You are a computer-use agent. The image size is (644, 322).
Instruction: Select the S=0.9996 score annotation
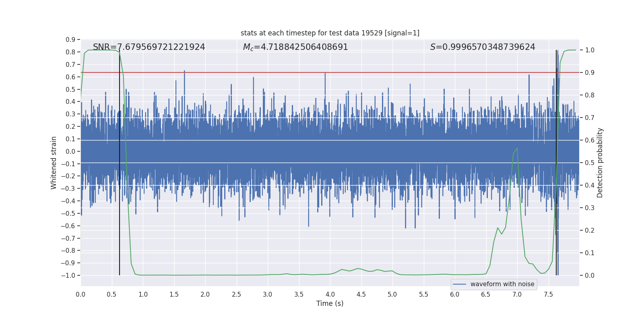point(482,47)
